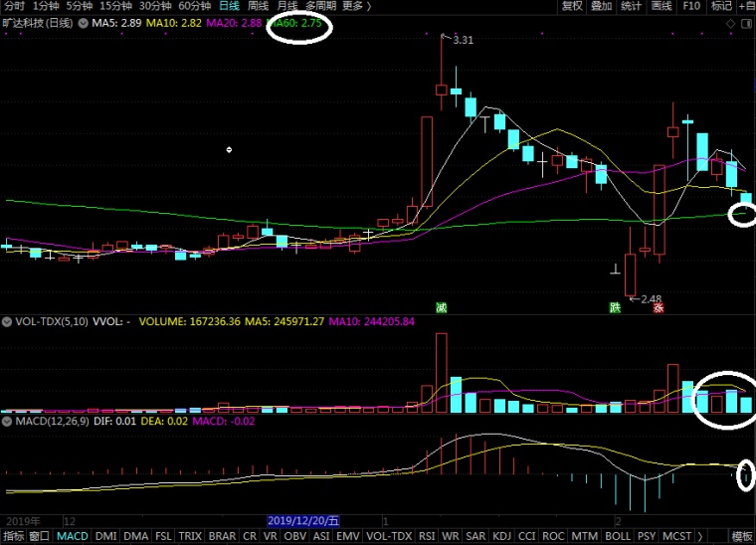Click the red 涨 marker on chart
Image resolution: width=756 pixels, height=545 pixels.
click(658, 308)
